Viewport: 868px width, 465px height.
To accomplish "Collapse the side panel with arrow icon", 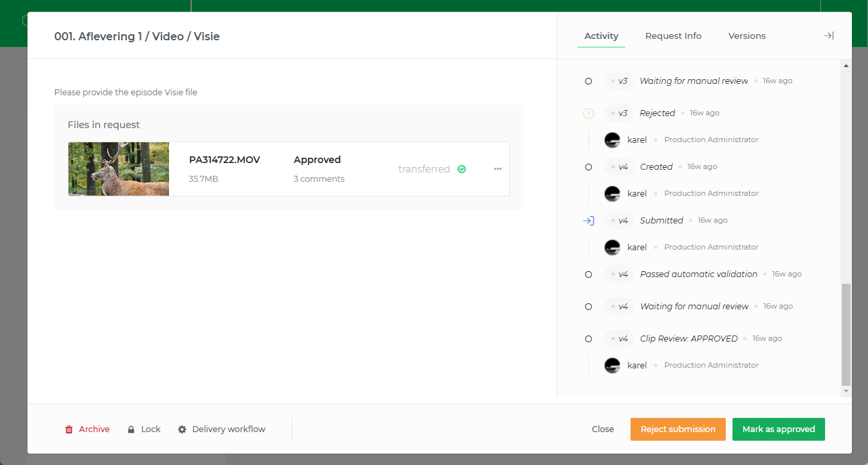I will [828, 36].
